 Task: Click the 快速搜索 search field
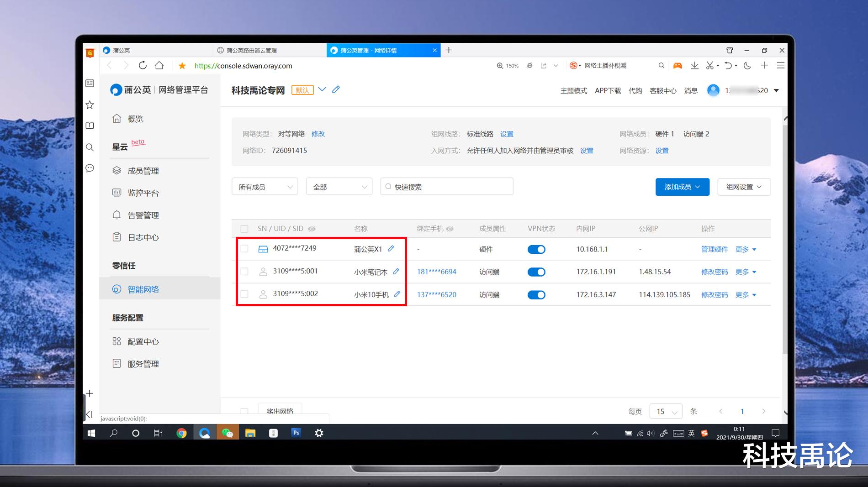pyautogui.click(x=447, y=187)
